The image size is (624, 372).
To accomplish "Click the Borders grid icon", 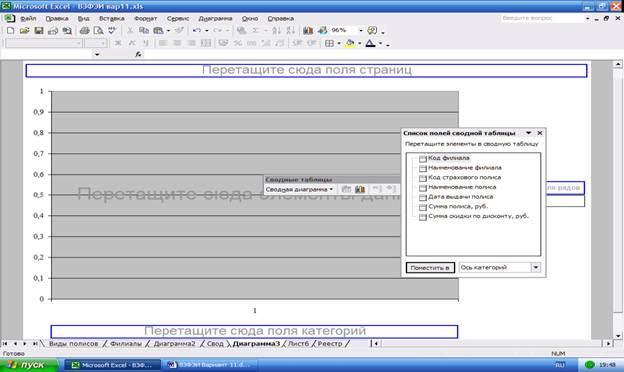I will [330, 43].
